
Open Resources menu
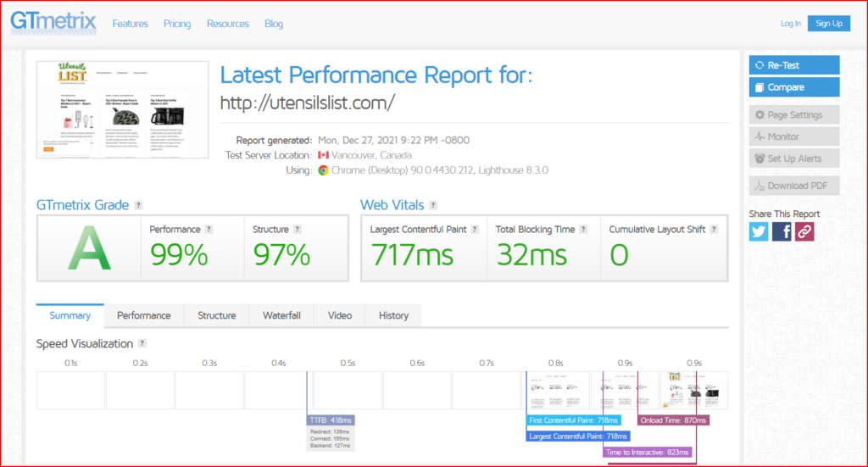click(x=227, y=24)
